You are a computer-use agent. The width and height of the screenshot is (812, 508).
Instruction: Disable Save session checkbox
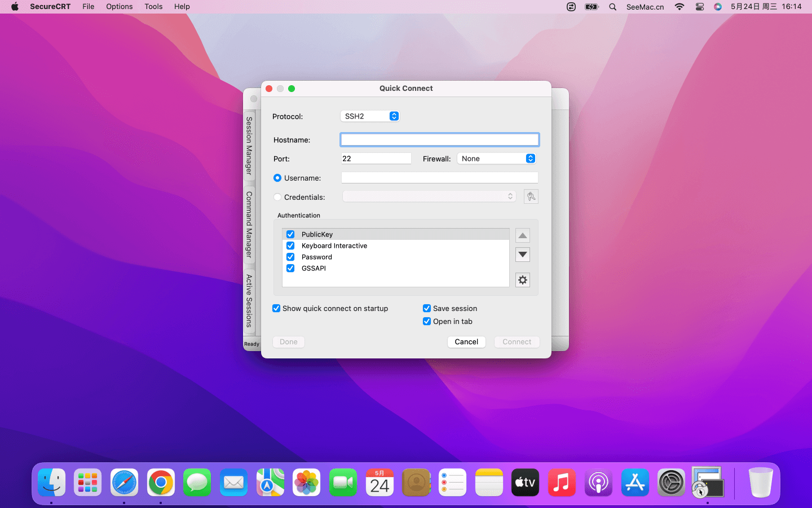click(x=427, y=308)
